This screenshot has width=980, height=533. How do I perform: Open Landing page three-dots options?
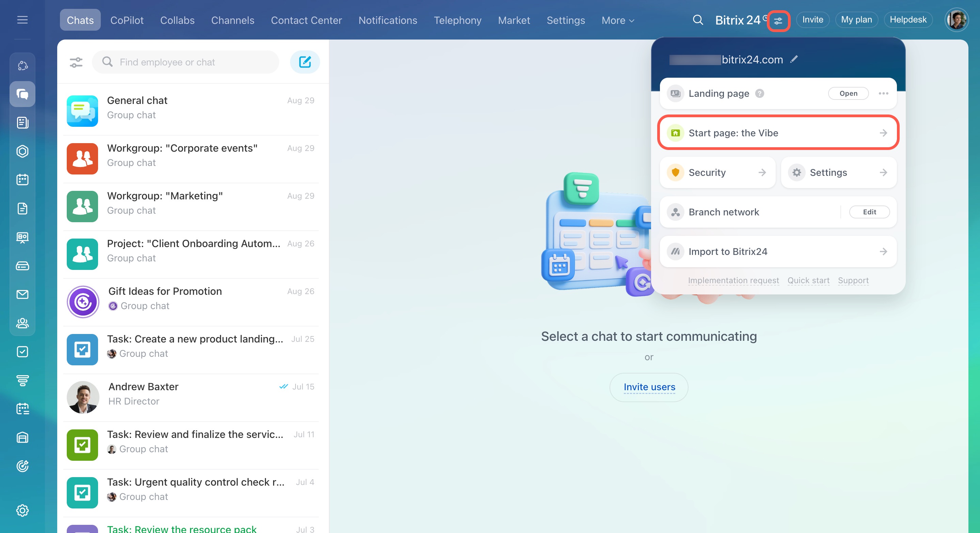point(883,93)
